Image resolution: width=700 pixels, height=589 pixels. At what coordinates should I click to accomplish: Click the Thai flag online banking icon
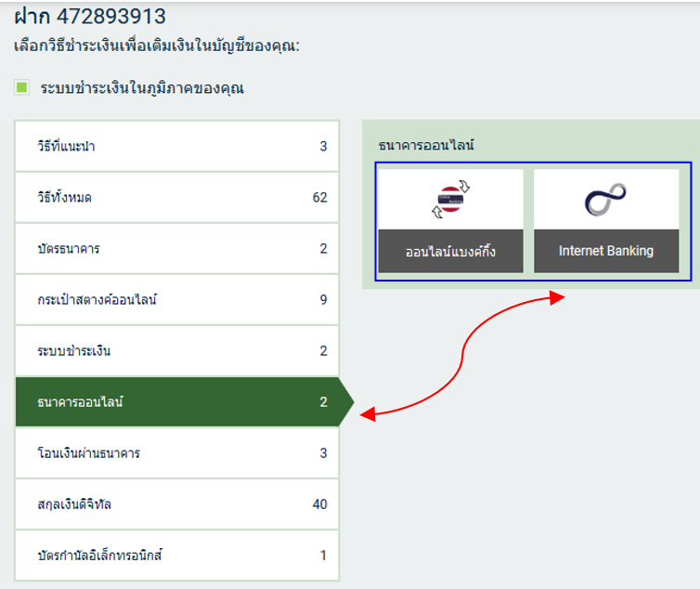click(451, 199)
